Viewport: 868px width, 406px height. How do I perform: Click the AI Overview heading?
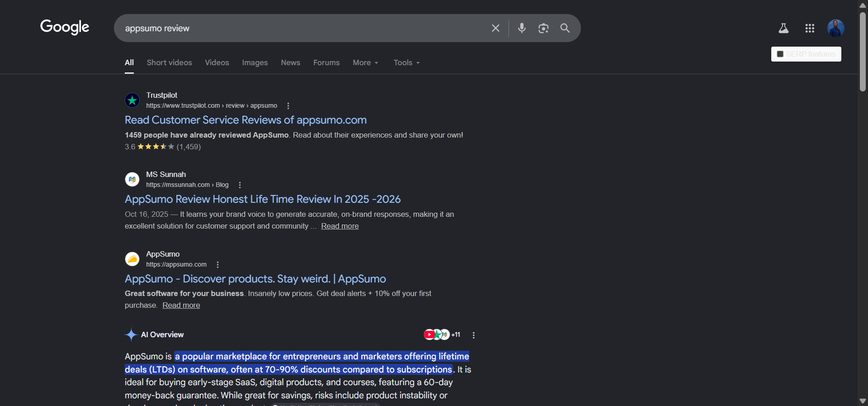[x=162, y=334]
